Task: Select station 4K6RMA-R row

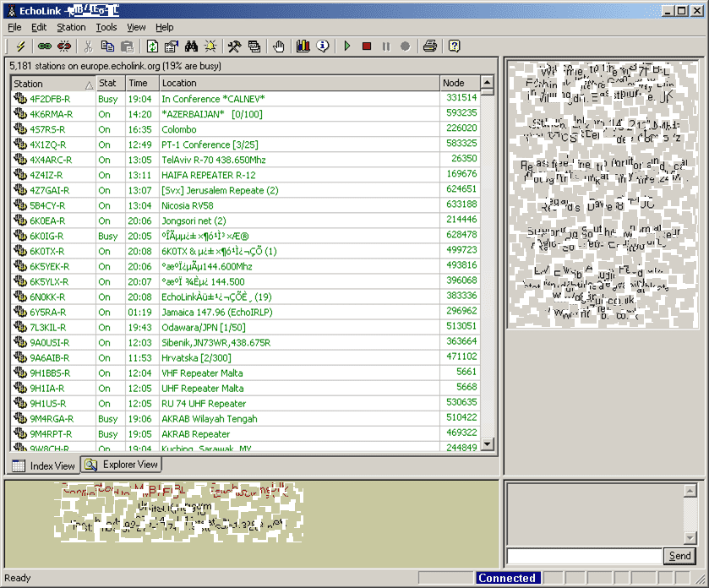Action: (x=246, y=114)
